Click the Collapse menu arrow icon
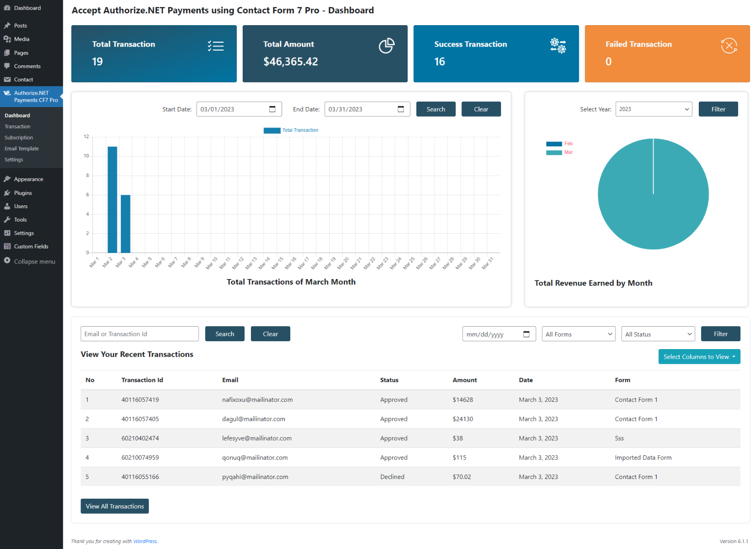This screenshot has height=549, width=756. tap(7, 261)
